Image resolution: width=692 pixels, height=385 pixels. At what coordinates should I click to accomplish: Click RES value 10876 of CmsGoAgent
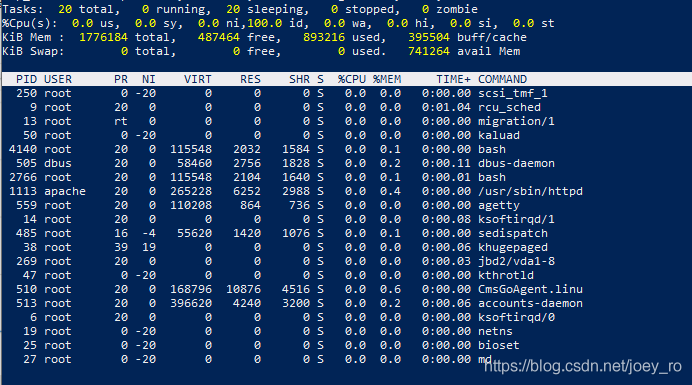click(x=243, y=289)
